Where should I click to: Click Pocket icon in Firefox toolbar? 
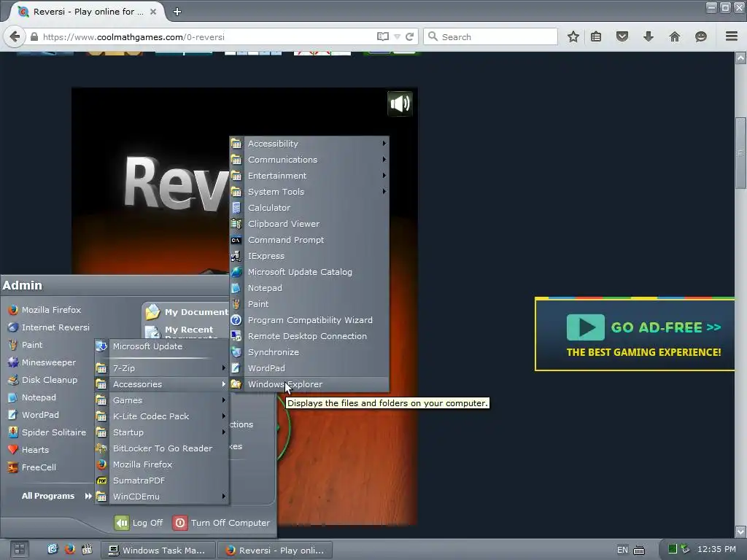coord(622,36)
